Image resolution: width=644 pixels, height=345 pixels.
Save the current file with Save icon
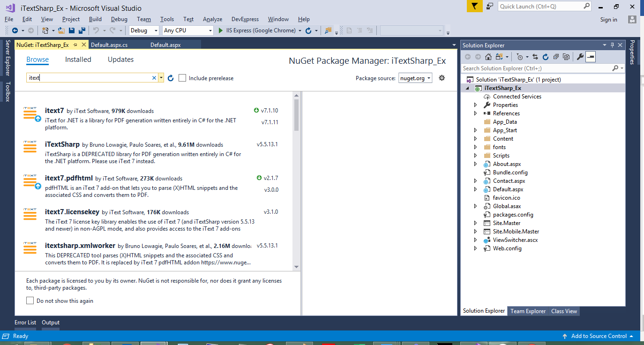(x=72, y=30)
